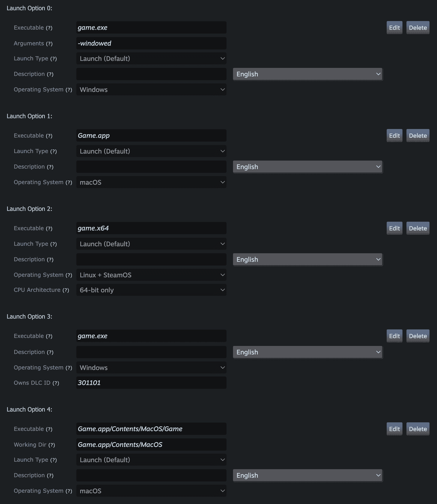Open the English language dropdown for Launch Option 2

(x=307, y=260)
